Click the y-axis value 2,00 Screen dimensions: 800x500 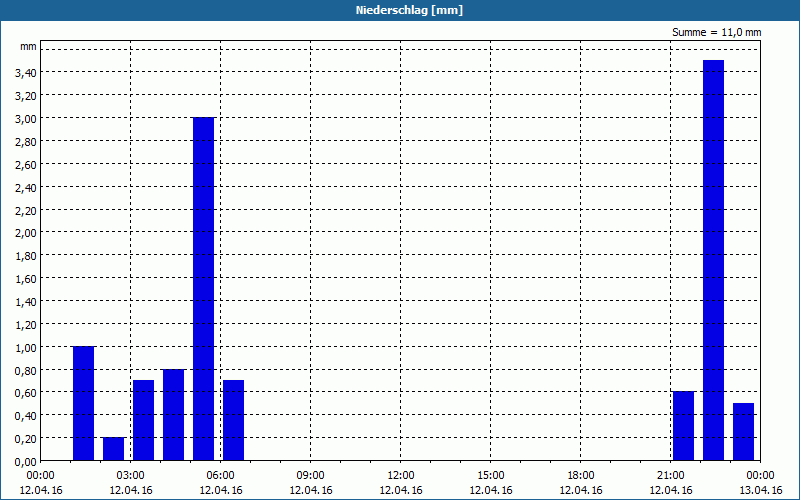[x=26, y=233]
